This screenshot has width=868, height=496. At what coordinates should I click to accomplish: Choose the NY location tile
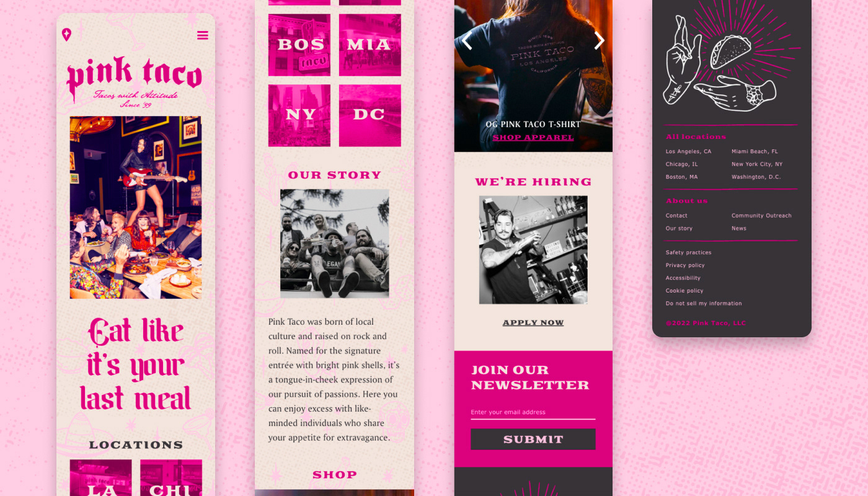[x=299, y=115]
